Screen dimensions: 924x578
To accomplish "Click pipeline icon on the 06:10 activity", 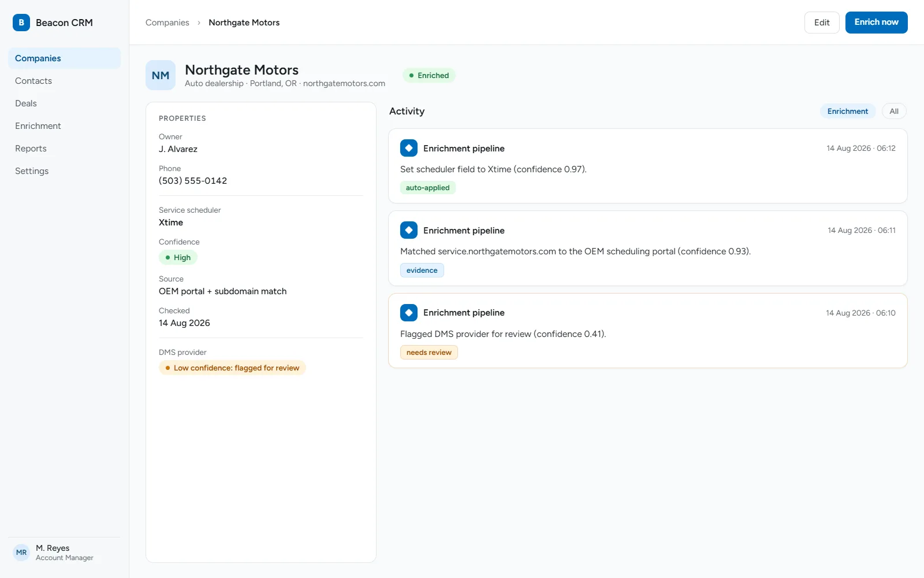I will 409,313.
